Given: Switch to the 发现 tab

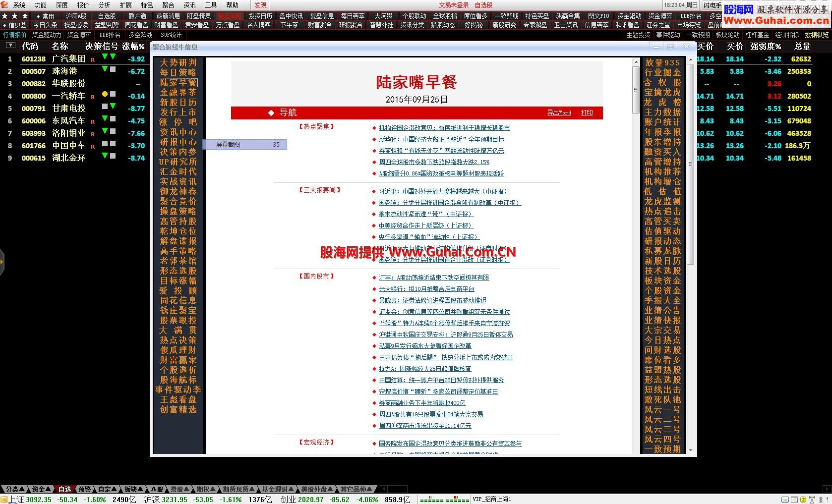Looking at the screenshot, I should (x=260, y=5).
